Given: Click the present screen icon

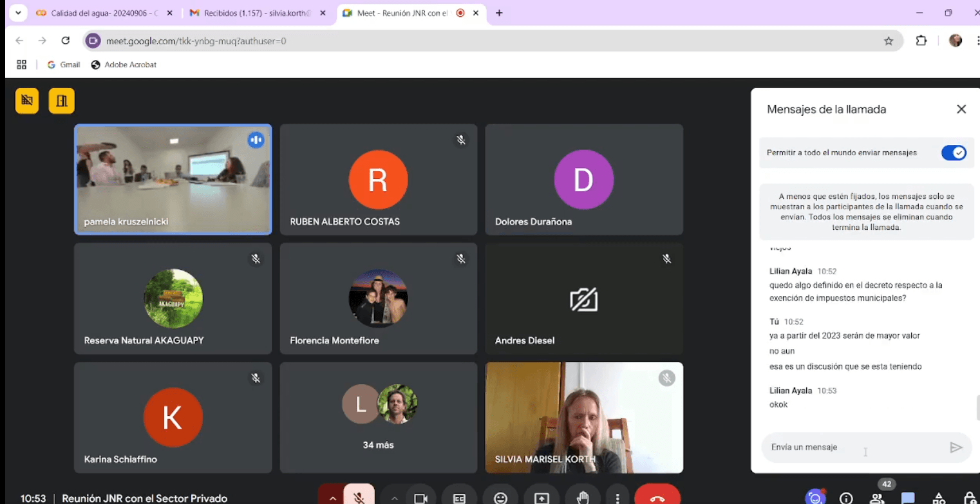Looking at the screenshot, I should (542, 498).
